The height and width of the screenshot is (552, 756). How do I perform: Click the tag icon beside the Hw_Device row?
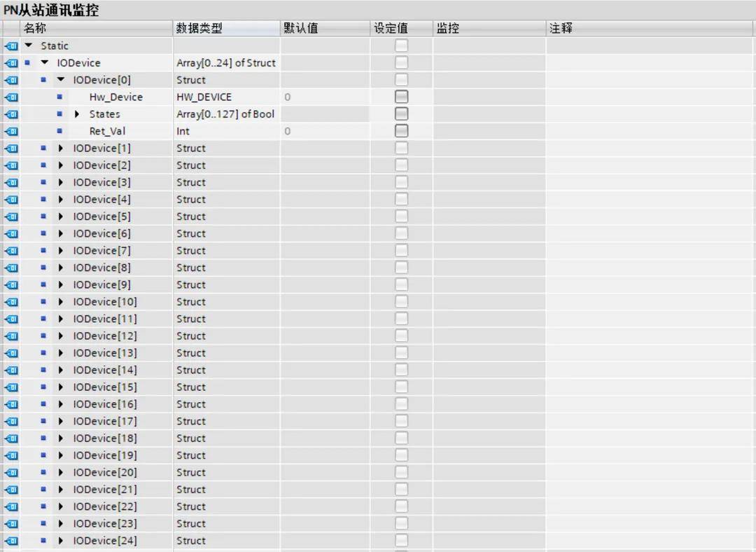click(11, 97)
